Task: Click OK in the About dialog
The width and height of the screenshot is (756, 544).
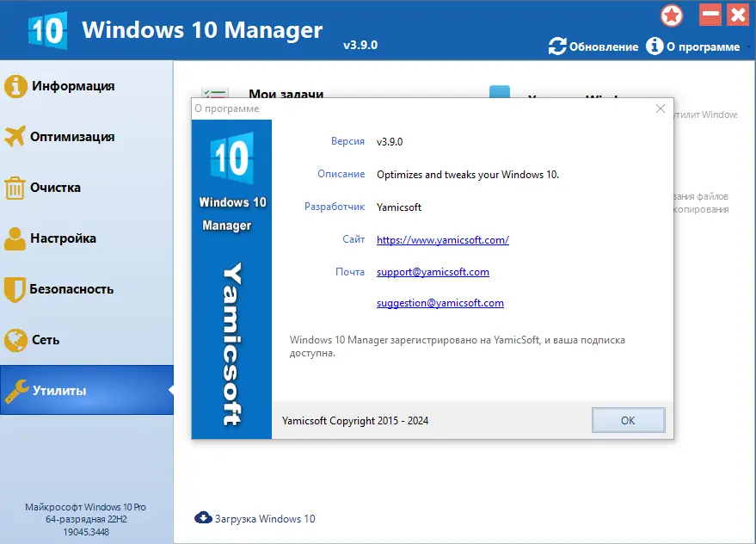Action: click(x=628, y=420)
